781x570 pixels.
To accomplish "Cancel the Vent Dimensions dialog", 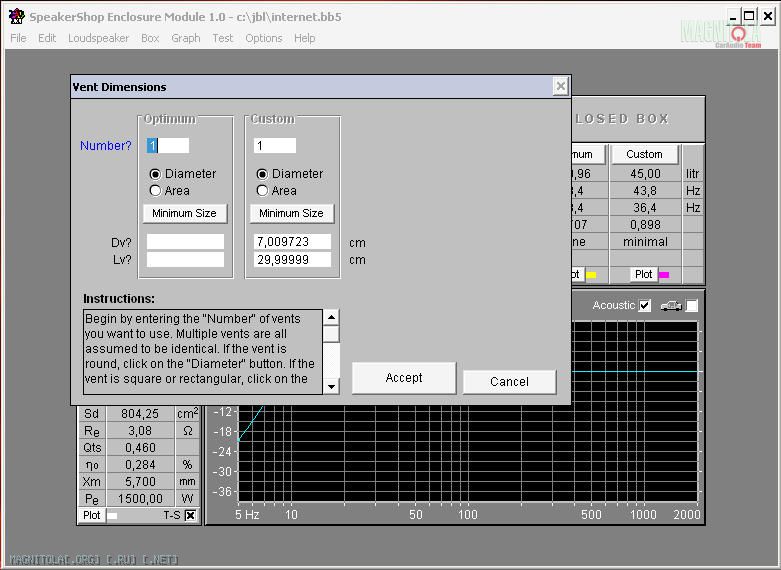I will 510,382.
